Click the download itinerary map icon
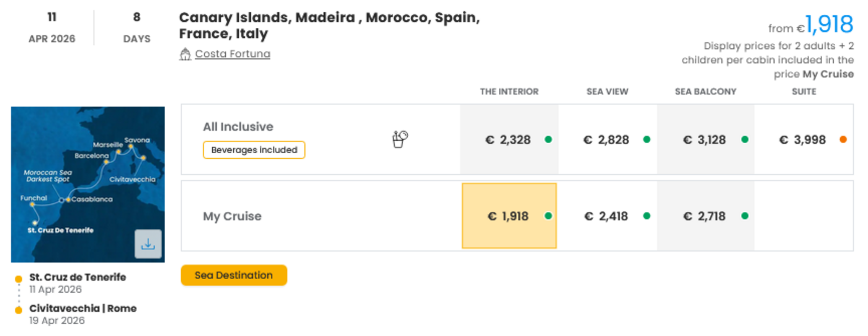The height and width of the screenshot is (336, 868). point(148,244)
